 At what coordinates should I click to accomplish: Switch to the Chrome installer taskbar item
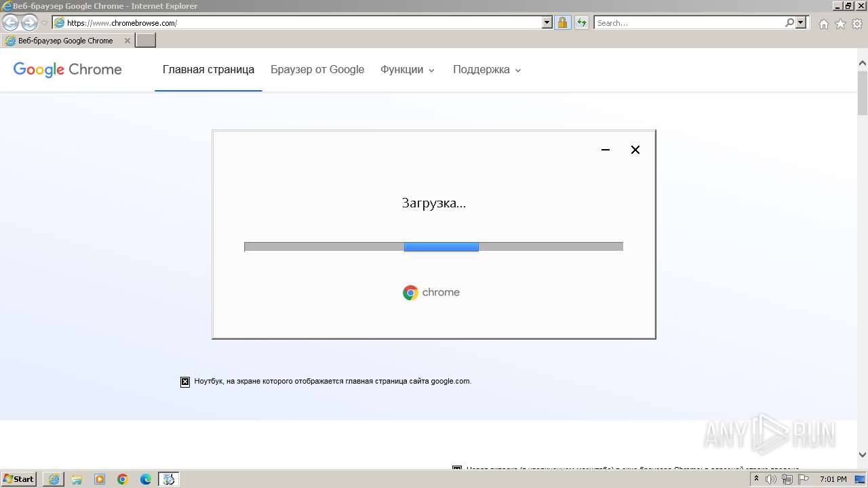[169, 479]
